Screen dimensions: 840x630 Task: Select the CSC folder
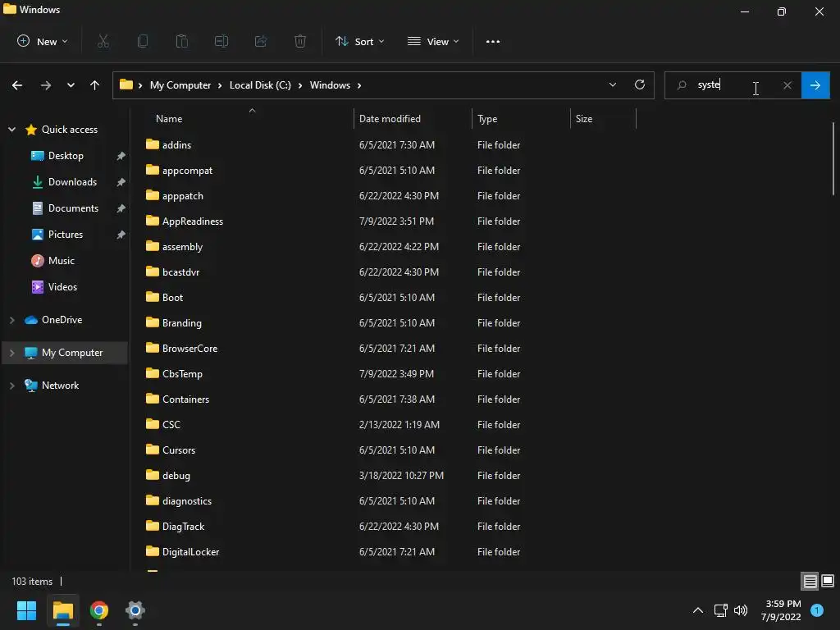coord(171,425)
